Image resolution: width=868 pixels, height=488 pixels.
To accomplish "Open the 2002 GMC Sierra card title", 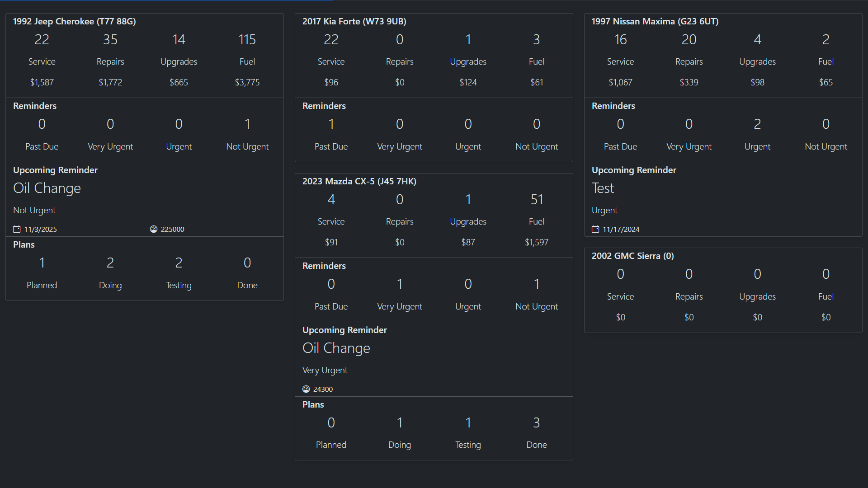I will 632,256.
